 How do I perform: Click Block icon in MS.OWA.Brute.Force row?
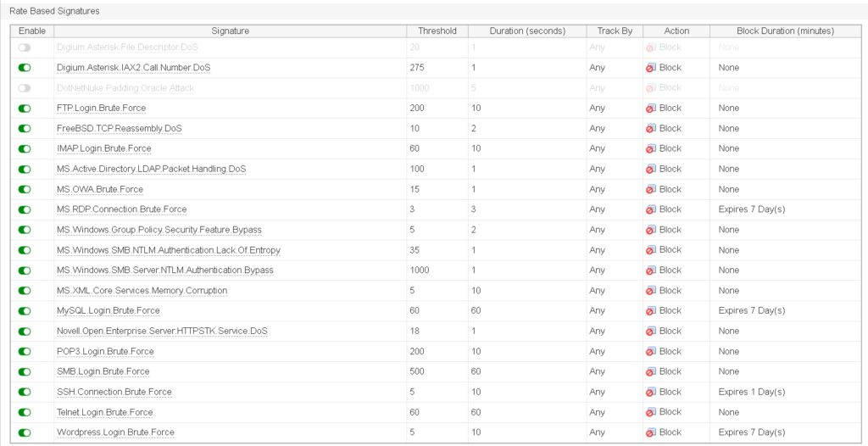point(651,189)
